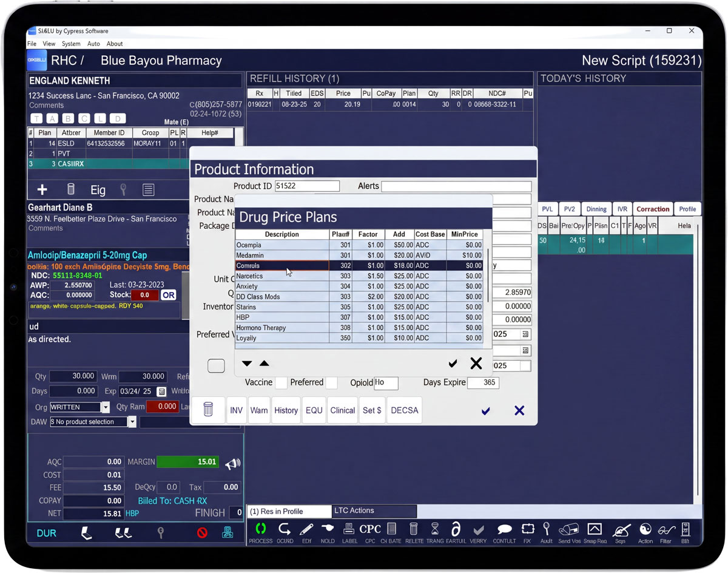Open the System menu
This screenshot has width=728, height=573.
[71, 44]
